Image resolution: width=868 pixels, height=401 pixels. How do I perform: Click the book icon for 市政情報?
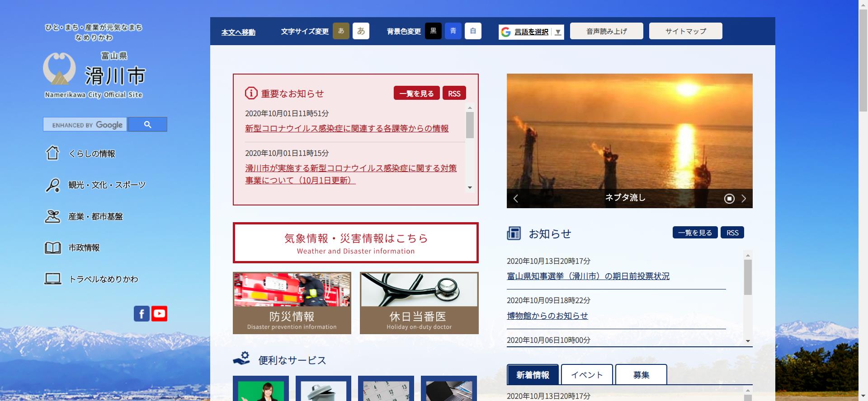pos(52,247)
